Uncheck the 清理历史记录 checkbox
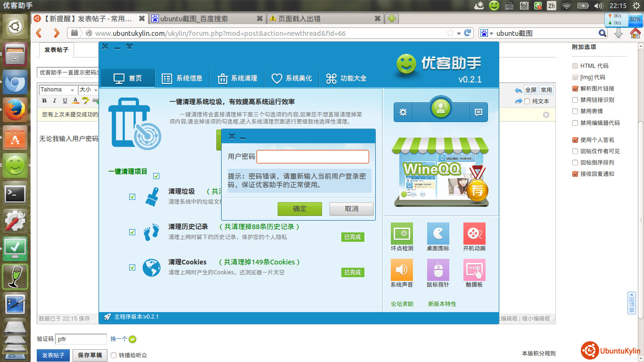 (132, 232)
